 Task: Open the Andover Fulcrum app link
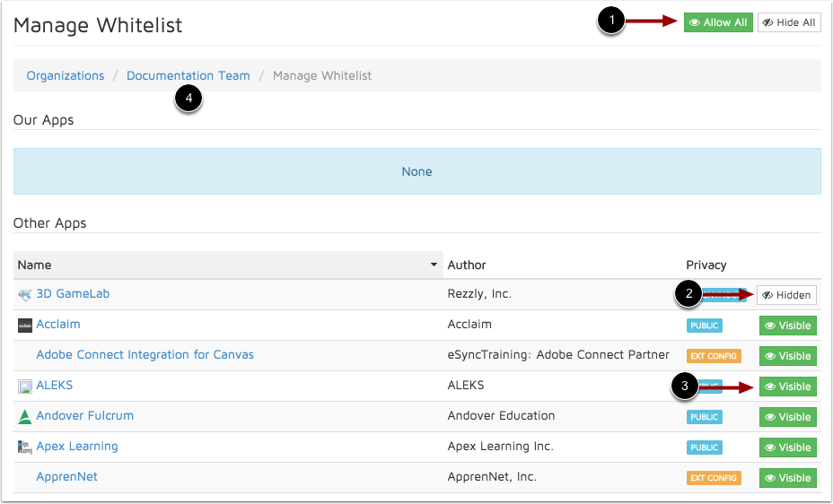point(85,415)
